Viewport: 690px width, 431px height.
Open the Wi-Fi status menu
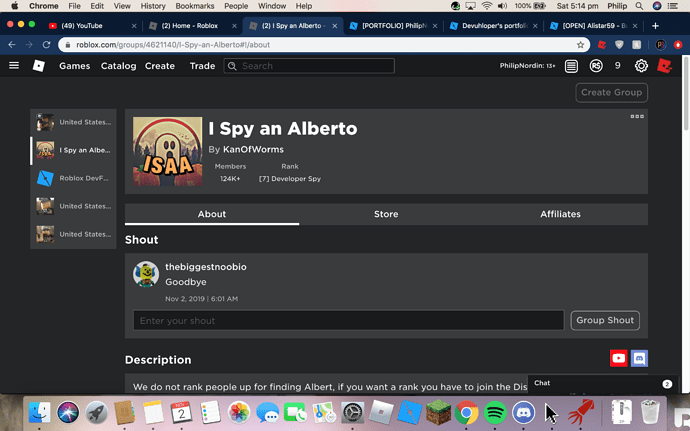tap(486, 6)
